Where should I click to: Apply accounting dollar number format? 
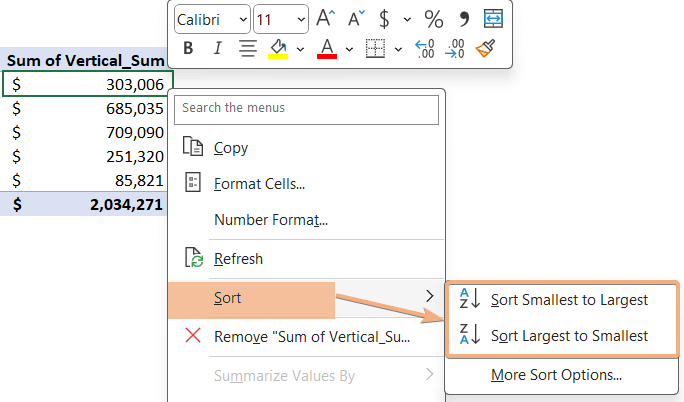tap(384, 19)
